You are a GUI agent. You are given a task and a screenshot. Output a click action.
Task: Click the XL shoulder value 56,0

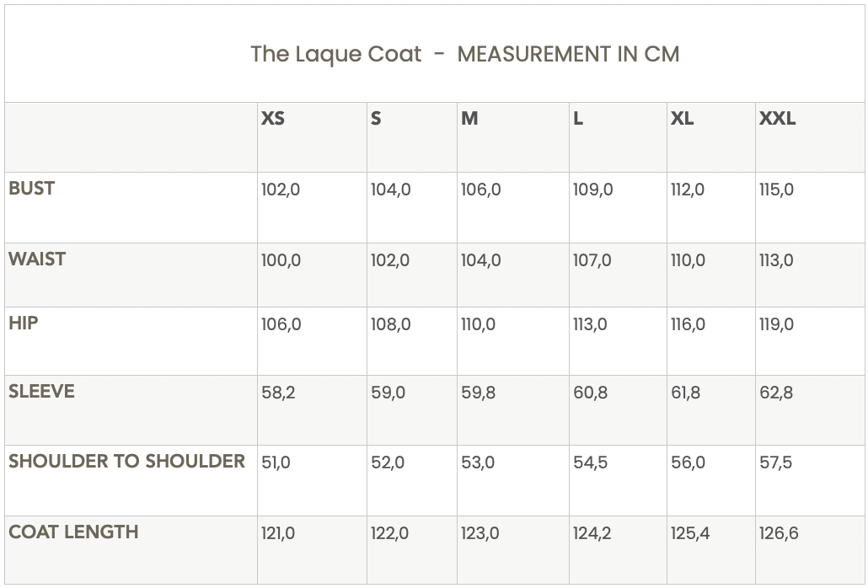tap(687, 463)
